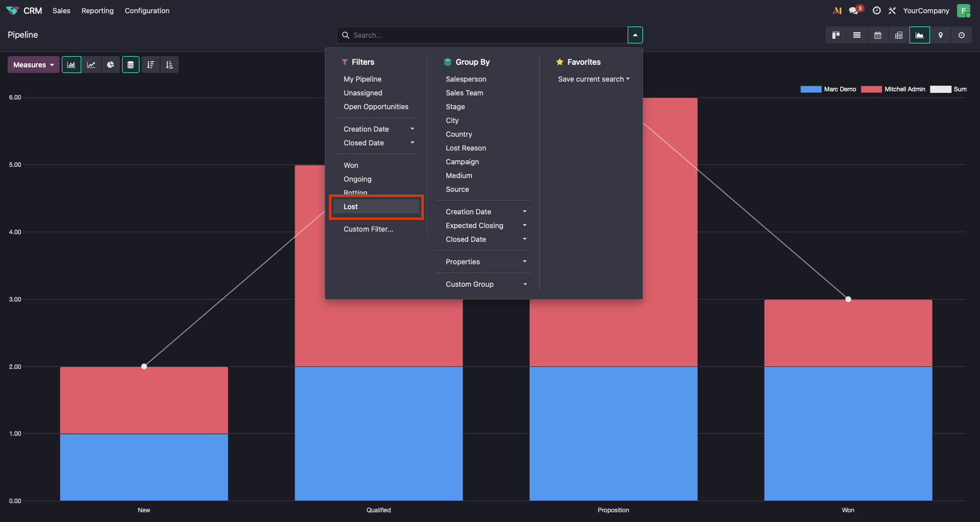
Task: Sort chart in descending order
Action: coord(150,65)
